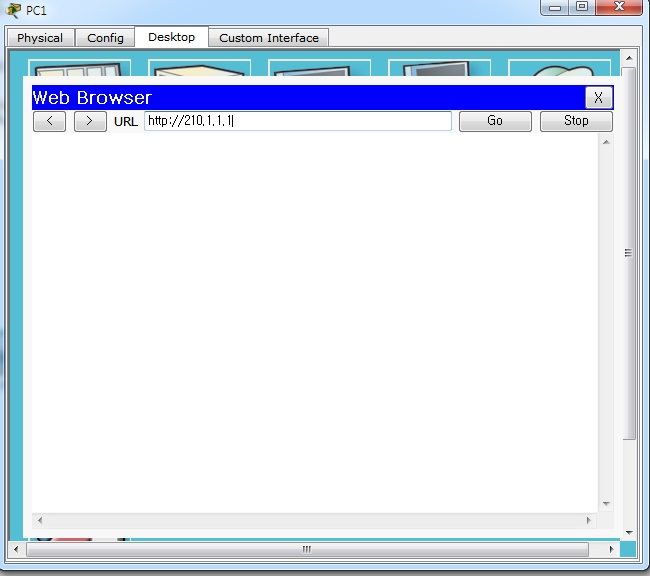Click the browser page scroll-right arrow
This screenshot has width=650, height=576.
point(588,520)
